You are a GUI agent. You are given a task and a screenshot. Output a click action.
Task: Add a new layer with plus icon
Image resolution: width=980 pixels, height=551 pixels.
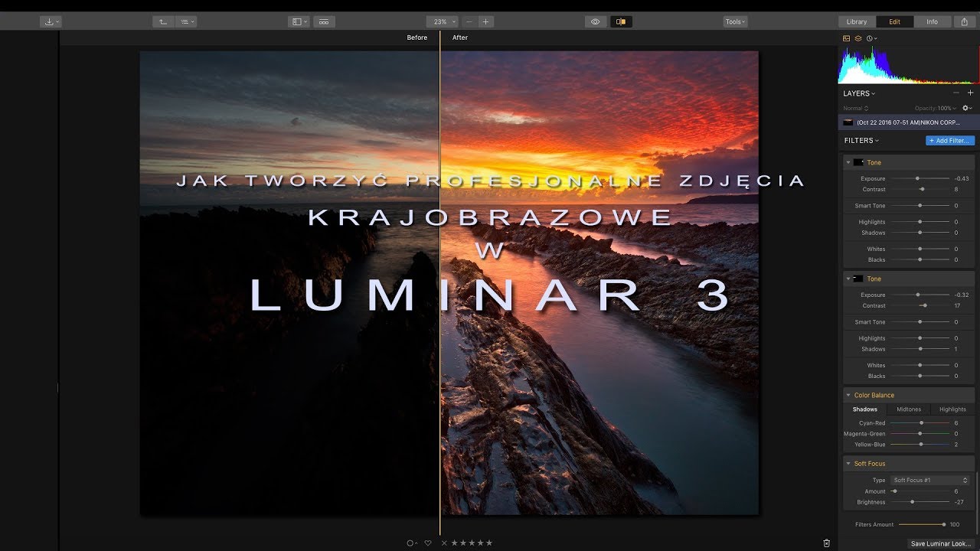click(x=970, y=93)
